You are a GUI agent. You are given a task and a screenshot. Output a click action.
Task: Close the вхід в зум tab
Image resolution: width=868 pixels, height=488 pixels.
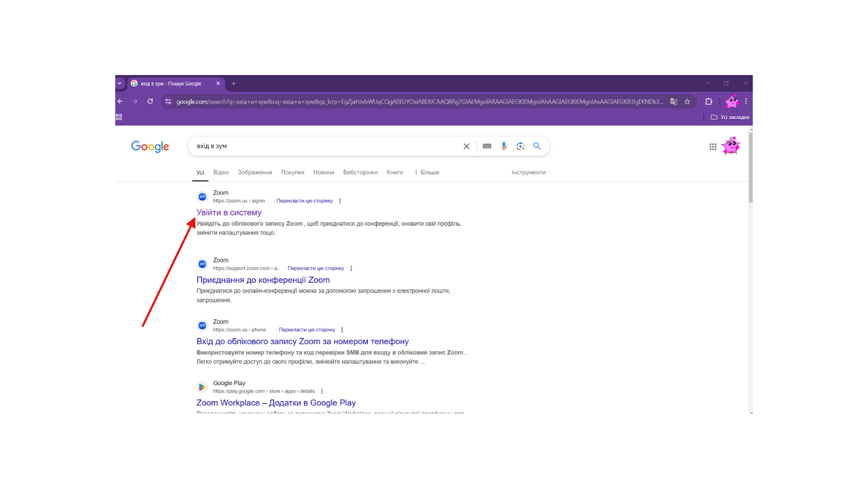tap(218, 84)
